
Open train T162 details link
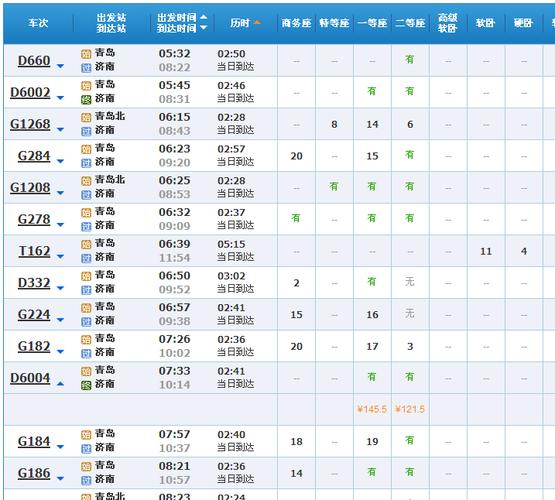[x=34, y=251]
